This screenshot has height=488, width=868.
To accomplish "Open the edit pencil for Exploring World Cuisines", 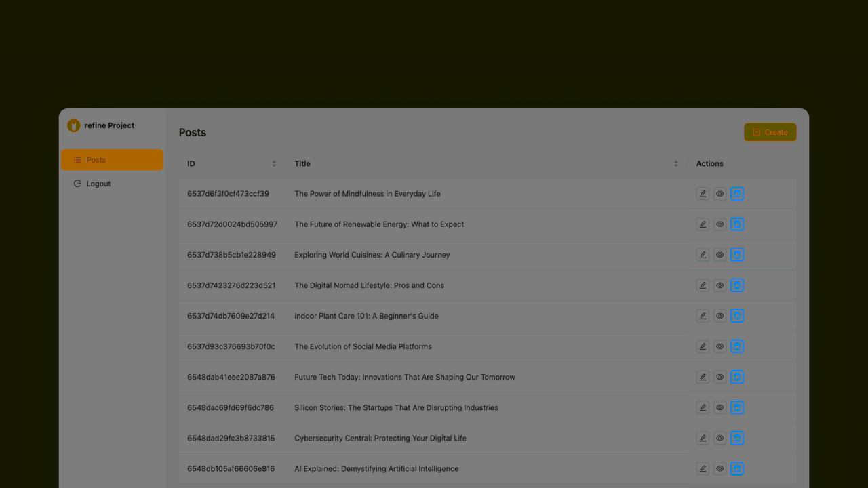I will [703, 254].
